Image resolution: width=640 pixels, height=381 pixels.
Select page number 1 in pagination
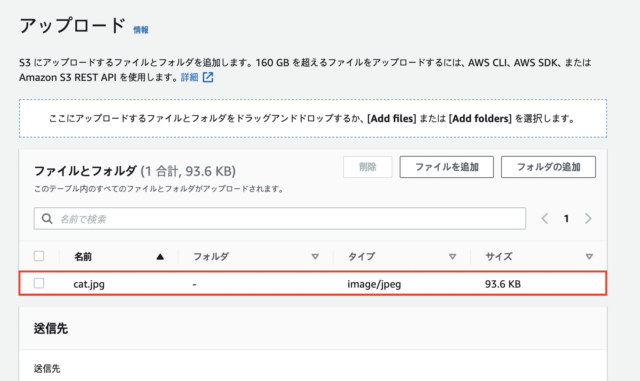point(566,219)
